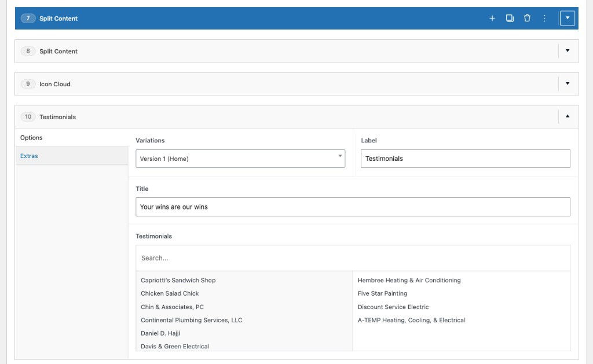The width and height of the screenshot is (593, 364).
Task: Click the number 7 badge on Split Content
Action: coord(28,18)
